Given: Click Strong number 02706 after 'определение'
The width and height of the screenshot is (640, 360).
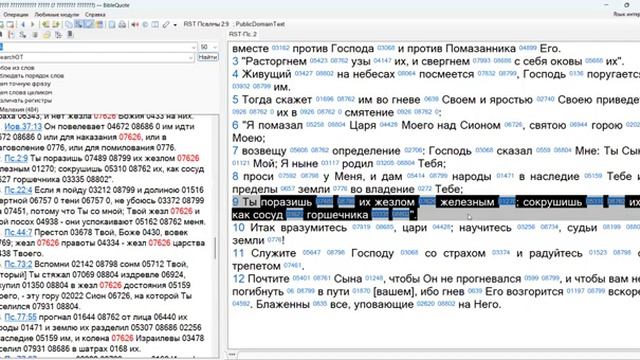Looking at the screenshot, I should pos(413,151).
